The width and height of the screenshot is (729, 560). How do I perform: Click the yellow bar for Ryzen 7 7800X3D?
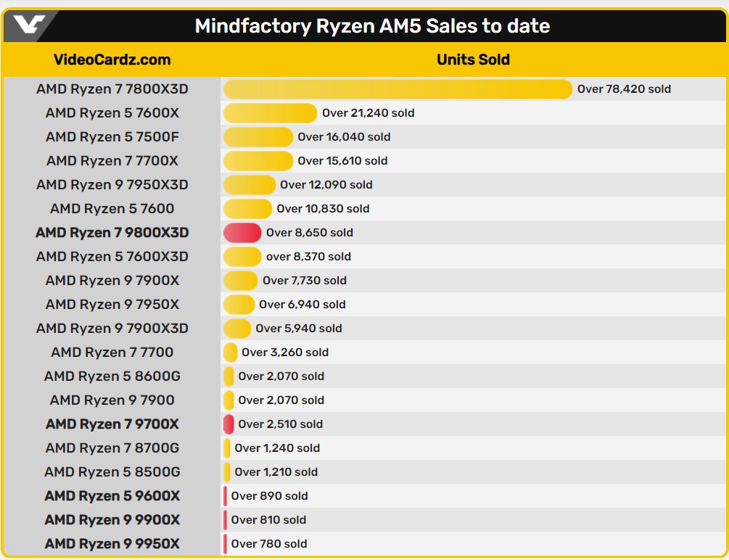pyautogui.click(x=398, y=89)
